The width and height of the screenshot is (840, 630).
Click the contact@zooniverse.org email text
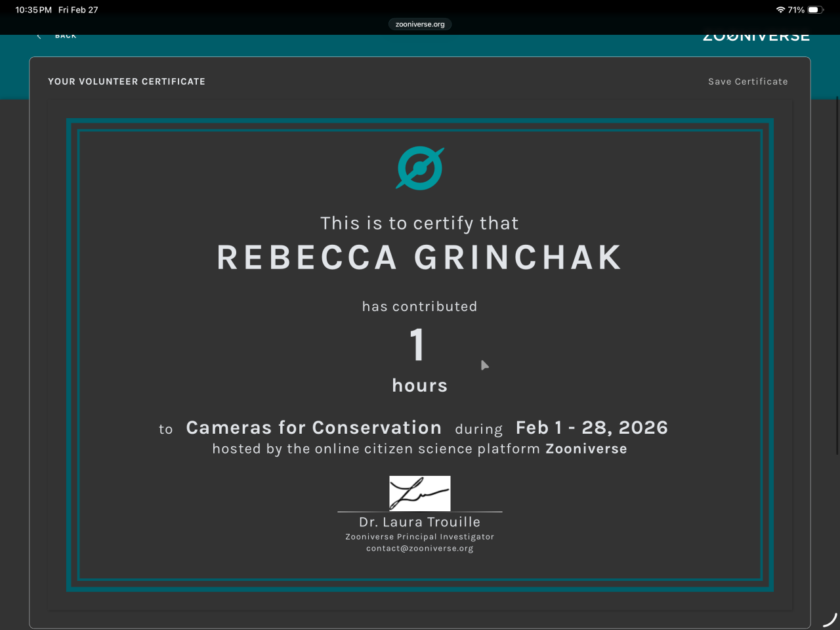420,549
